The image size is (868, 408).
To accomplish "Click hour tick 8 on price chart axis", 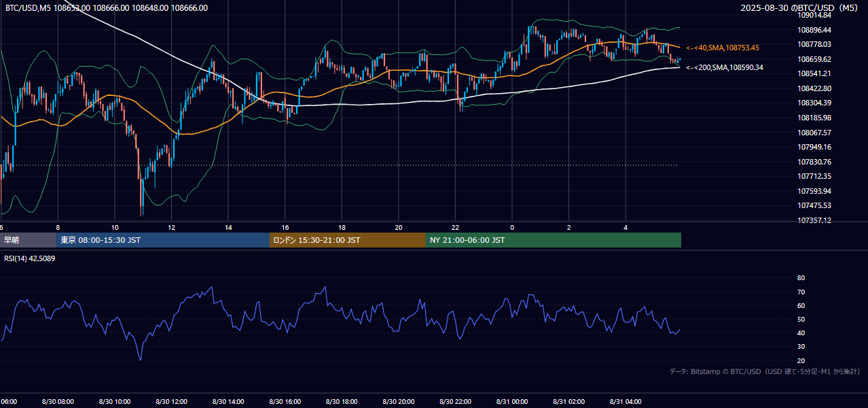I will coord(58,228).
